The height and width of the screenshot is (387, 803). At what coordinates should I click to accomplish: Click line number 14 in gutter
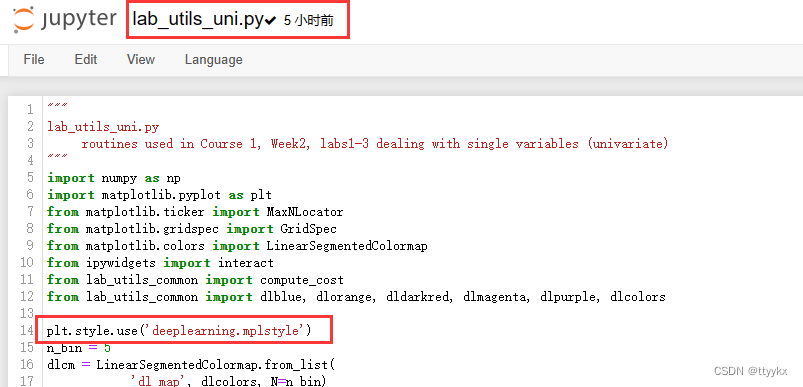27,331
